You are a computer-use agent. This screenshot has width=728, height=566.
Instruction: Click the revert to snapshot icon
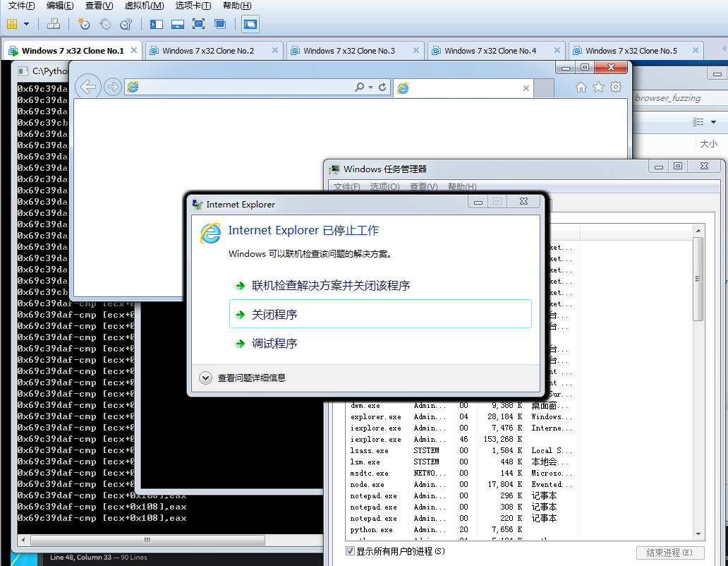(105, 24)
